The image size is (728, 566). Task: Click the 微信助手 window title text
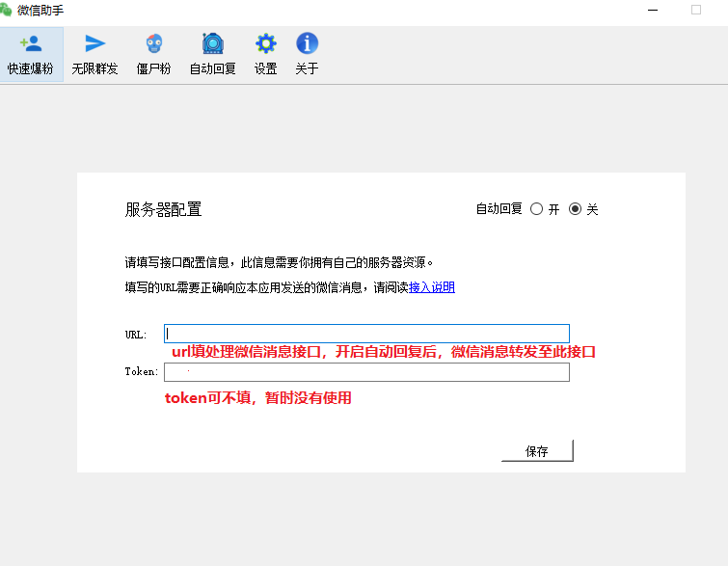tap(40, 10)
